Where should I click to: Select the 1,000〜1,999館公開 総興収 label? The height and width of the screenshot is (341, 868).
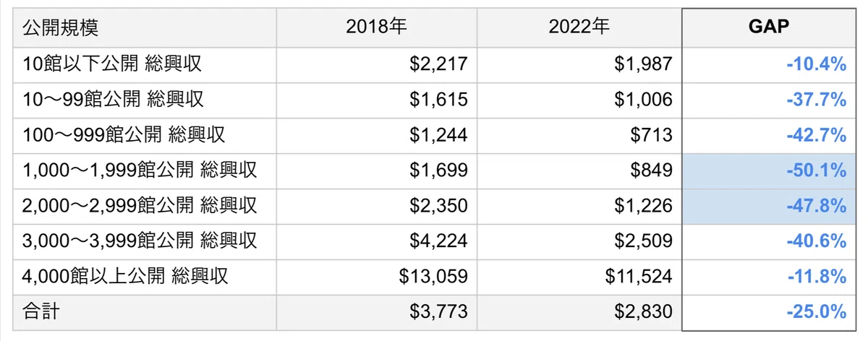[140, 170]
